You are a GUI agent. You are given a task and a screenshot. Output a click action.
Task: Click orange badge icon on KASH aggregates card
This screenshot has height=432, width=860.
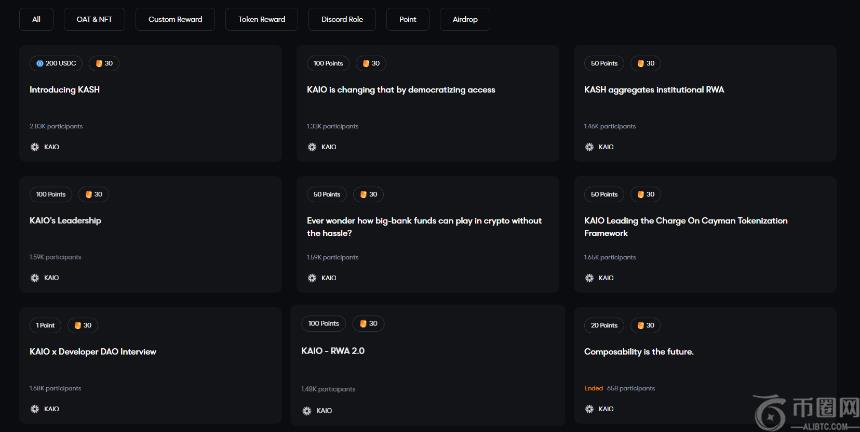(x=640, y=64)
